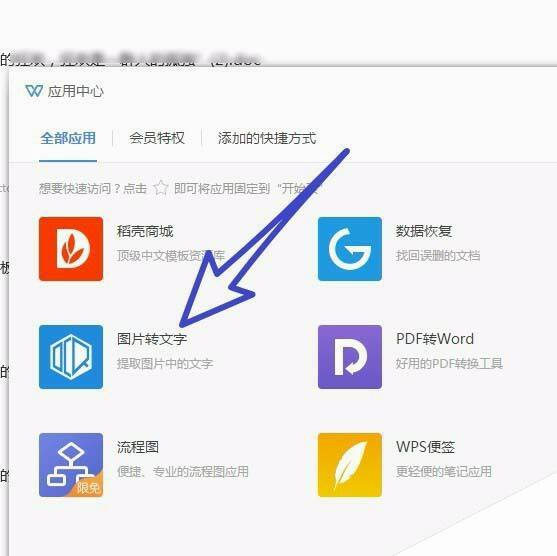Screen dimensions: 557x556
Task: Open the 添加的快捷方式 tab
Action: click(x=267, y=138)
